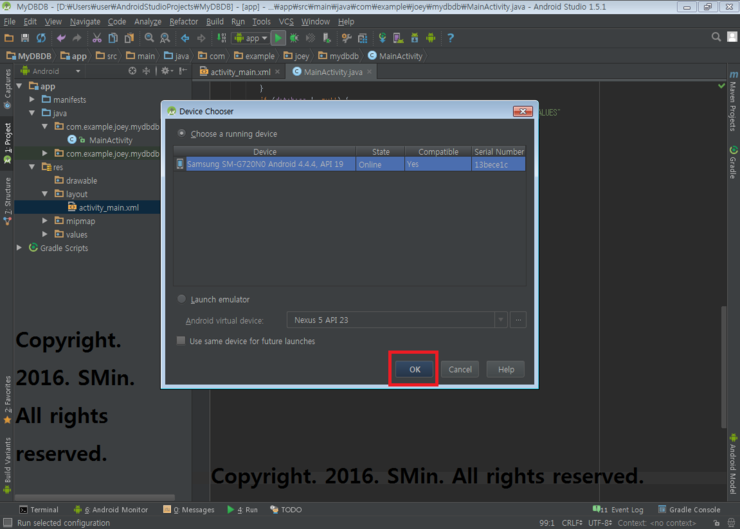Image resolution: width=740 pixels, height=529 pixels.
Task: Open the AVD Manager icon
Action: (x=398, y=38)
